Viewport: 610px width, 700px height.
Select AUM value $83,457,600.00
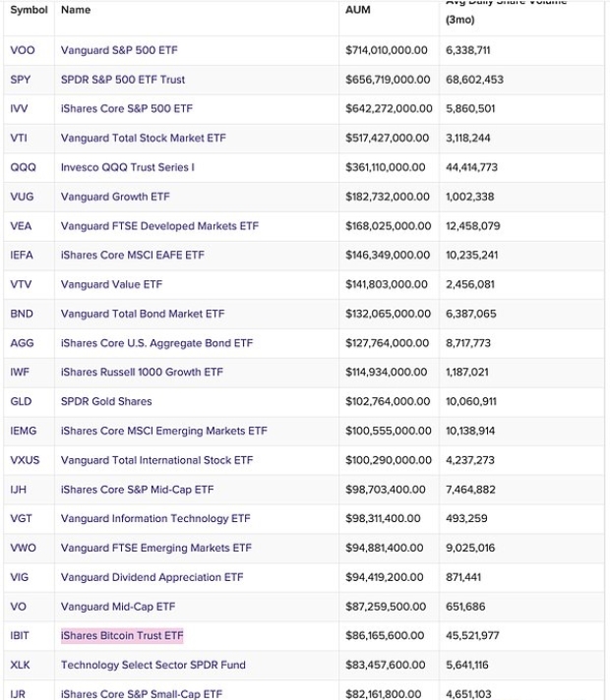(386, 665)
